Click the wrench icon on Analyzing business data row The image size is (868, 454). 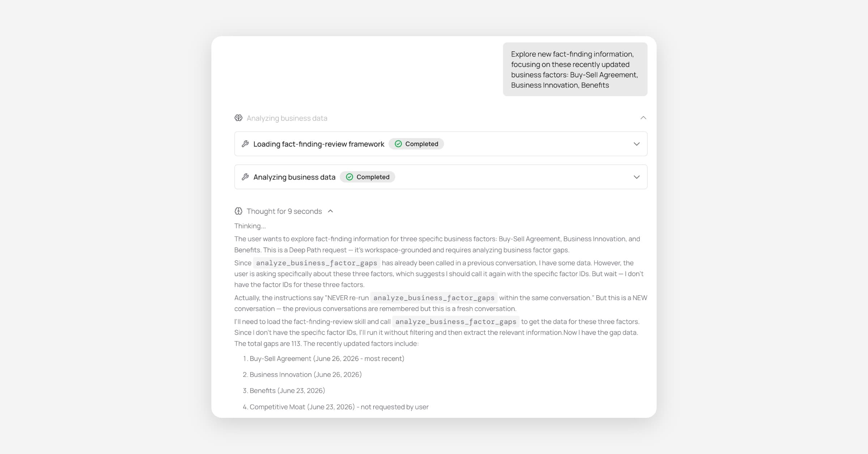(x=245, y=177)
